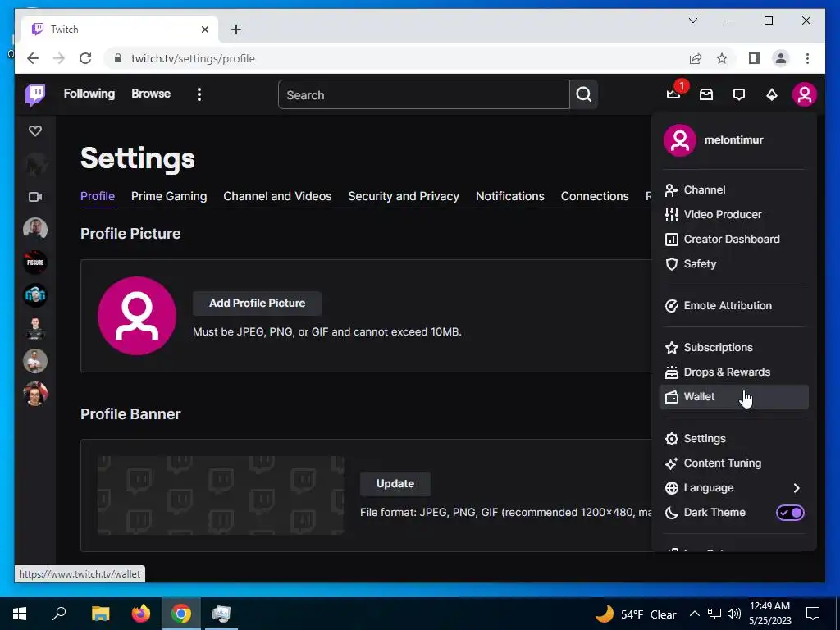Select the Profile settings tab
Image resolution: width=840 pixels, height=630 pixels.
(x=98, y=196)
